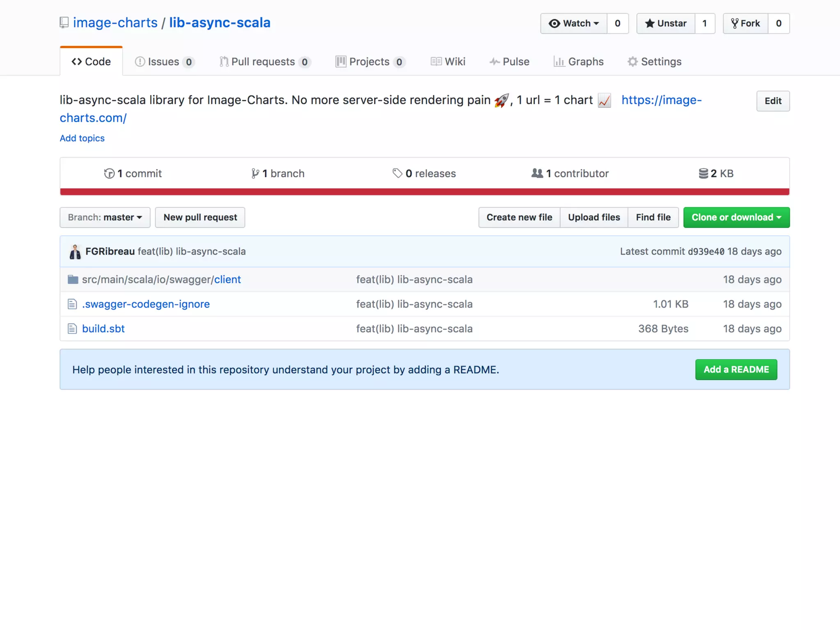The height and width of the screenshot is (630, 840).
Task: Click the file icon beside build.sbt
Action: 72,329
